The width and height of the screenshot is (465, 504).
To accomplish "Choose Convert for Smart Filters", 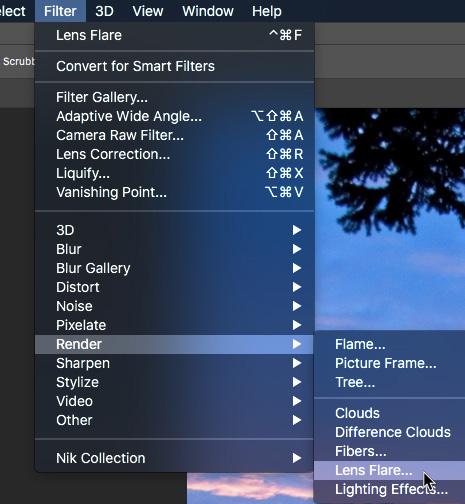I will click(174, 66).
